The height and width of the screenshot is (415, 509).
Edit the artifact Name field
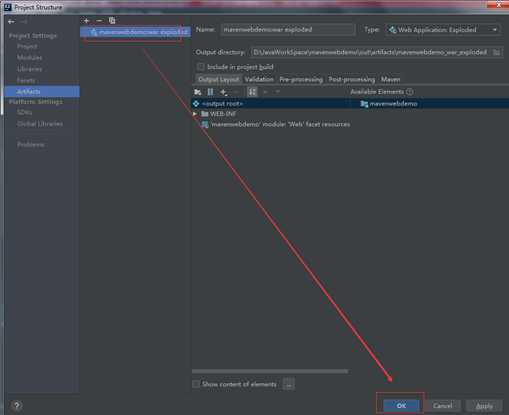click(x=288, y=30)
